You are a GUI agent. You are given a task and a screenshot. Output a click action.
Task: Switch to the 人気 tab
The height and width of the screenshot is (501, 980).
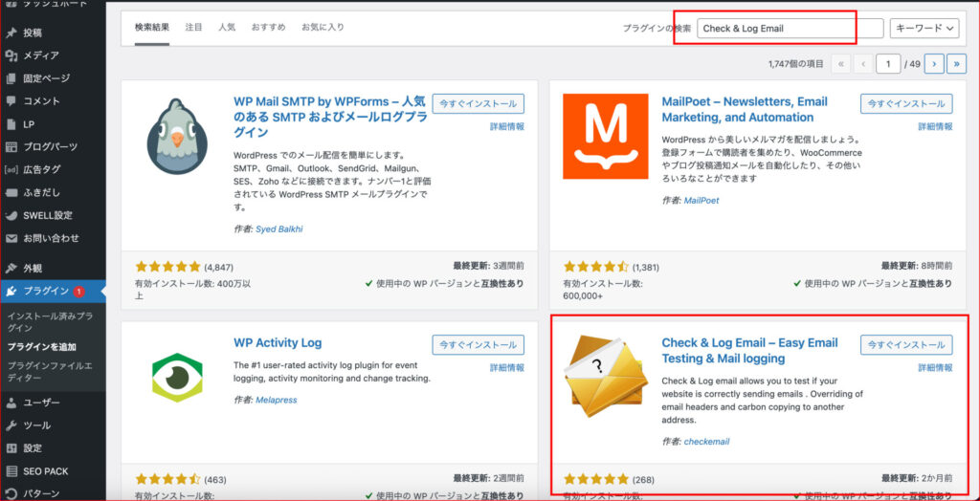click(x=227, y=28)
